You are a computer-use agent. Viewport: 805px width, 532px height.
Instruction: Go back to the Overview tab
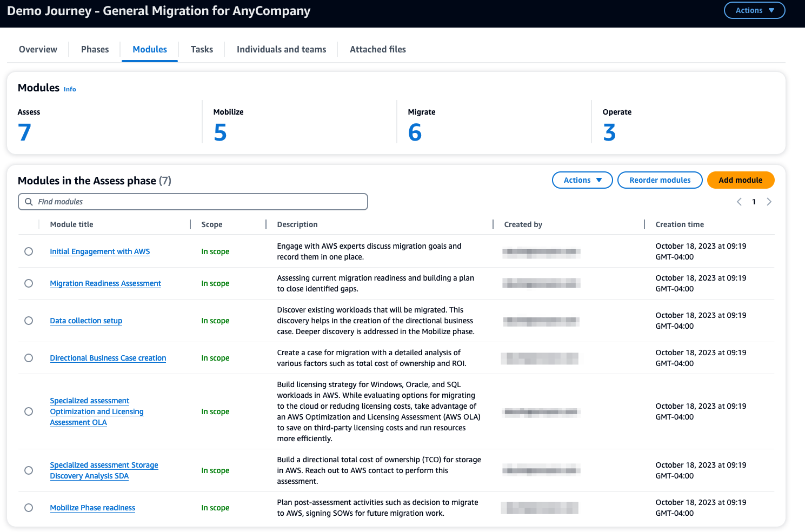click(38, 49)
